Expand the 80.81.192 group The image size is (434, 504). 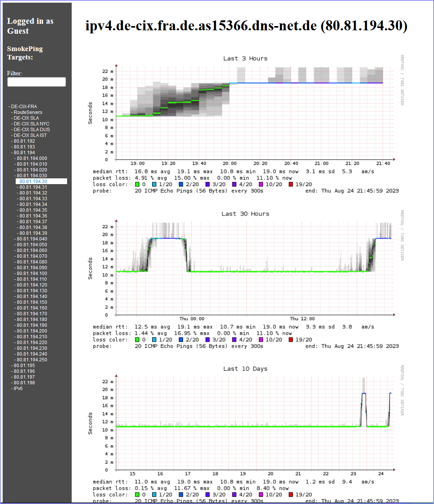click(x=24, y=141)
